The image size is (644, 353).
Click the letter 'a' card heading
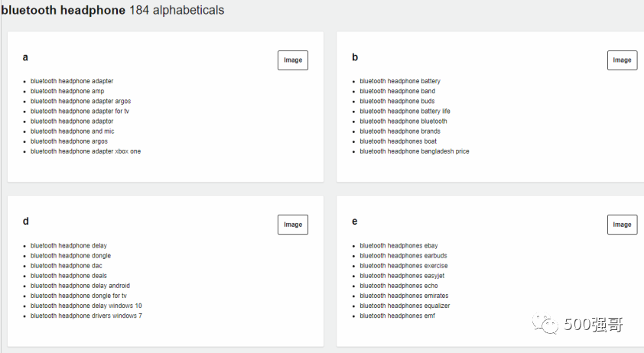[x=25, y=57]
